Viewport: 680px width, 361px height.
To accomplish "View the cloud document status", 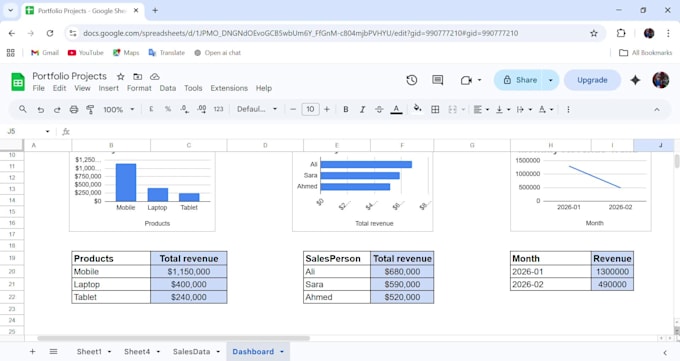I will [154, 76].
